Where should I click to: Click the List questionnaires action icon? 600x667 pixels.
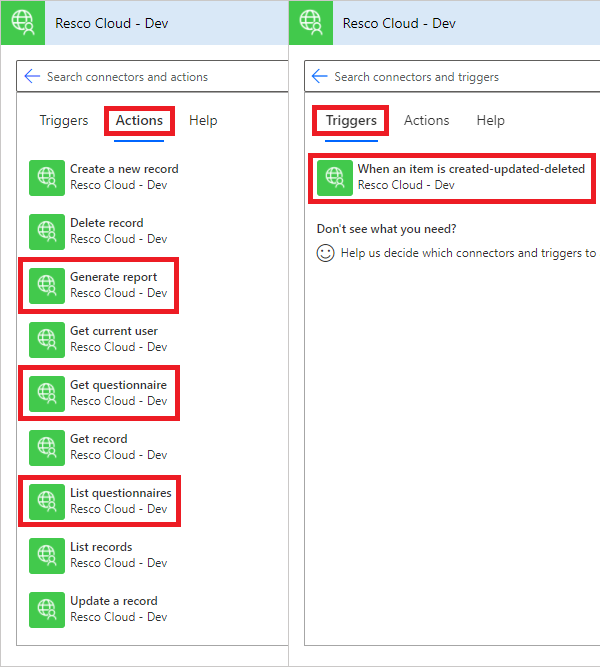[x=46, y=501]
